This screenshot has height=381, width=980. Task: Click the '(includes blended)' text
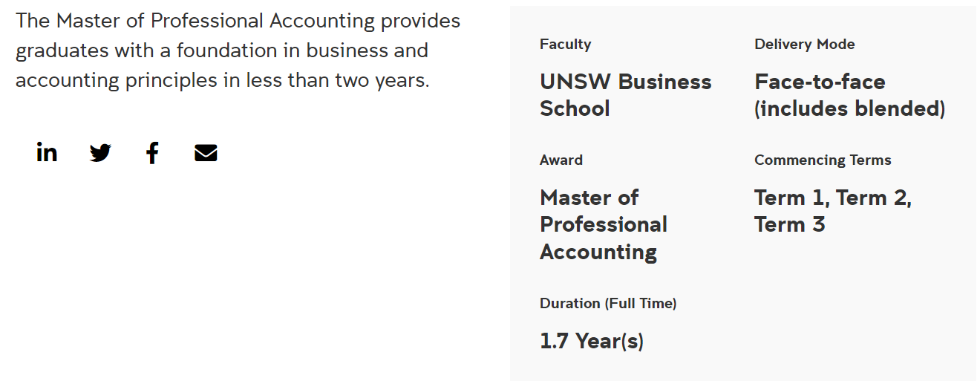click(850, 109)
